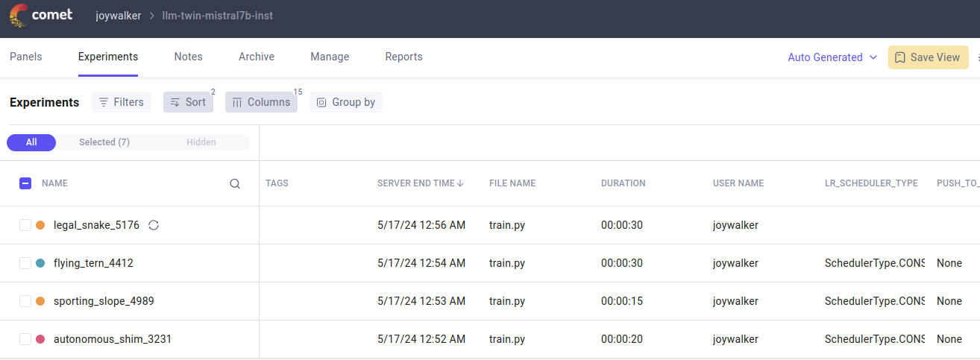Viewport: 980px width, 360px height.
Task: Open the Group by menu
Action: point(346,102)
